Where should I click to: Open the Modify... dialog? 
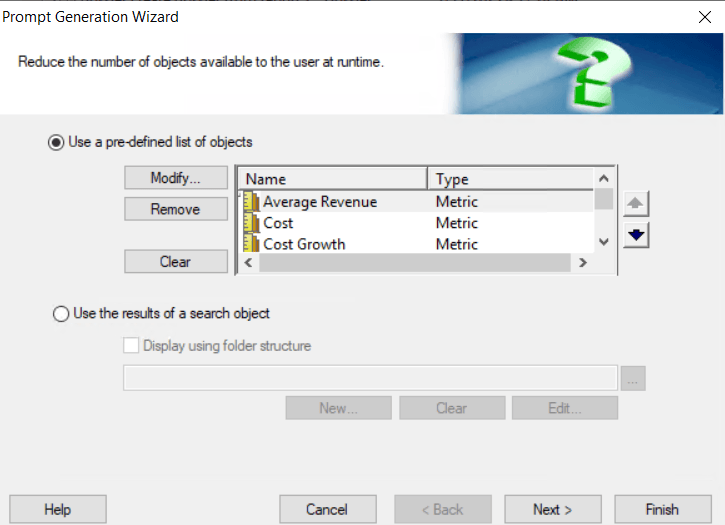[176, 178]
